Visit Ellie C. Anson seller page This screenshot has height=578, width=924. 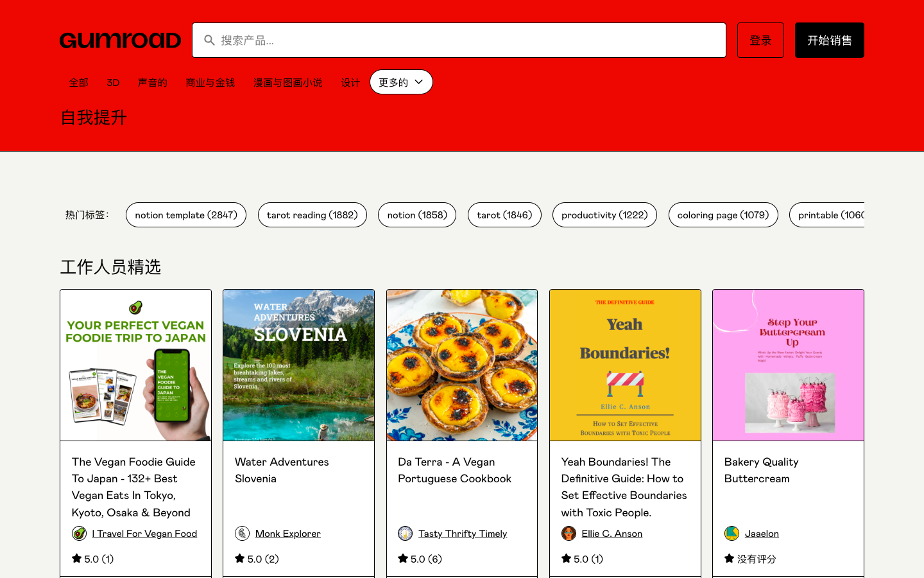pyautogui.click(x=612, y=533)
